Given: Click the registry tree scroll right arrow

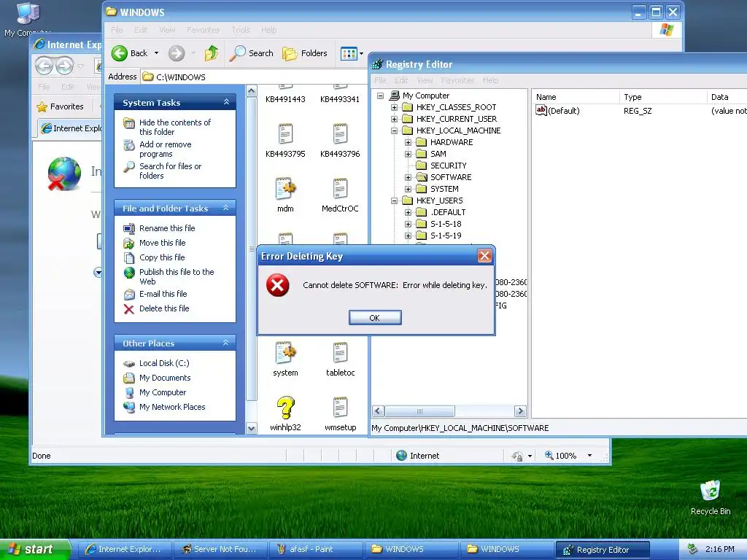Looking at the screenshot, I should point(520,411).
